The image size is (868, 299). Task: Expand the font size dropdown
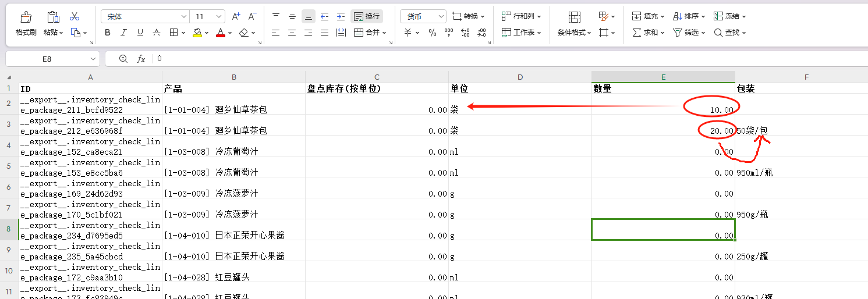[218, 16]
